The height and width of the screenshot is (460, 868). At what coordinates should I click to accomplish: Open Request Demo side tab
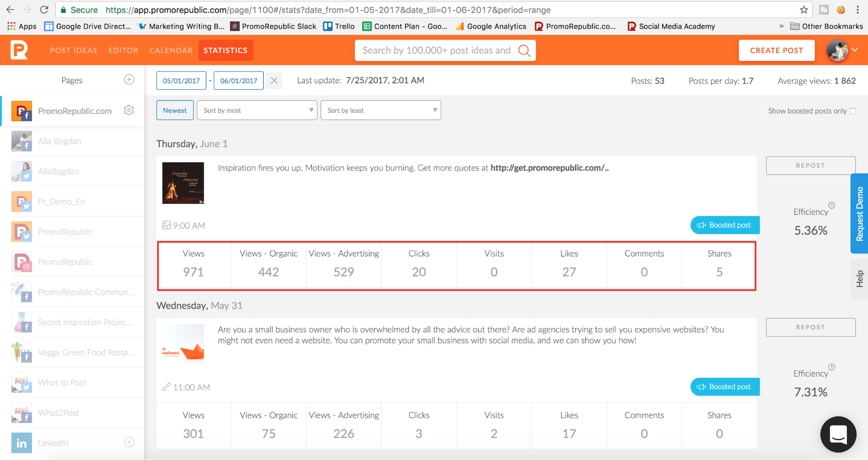pyautogui.click(x=859, y=214)
